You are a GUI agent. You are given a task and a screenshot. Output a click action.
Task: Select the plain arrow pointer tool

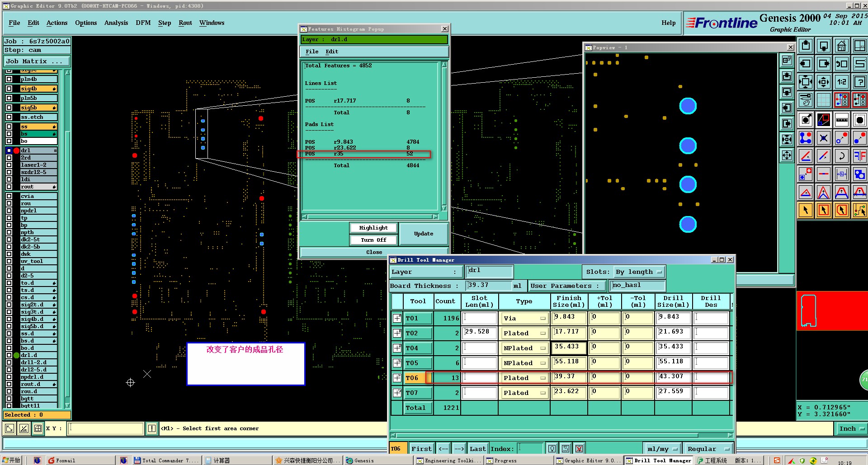coord(806,210)
